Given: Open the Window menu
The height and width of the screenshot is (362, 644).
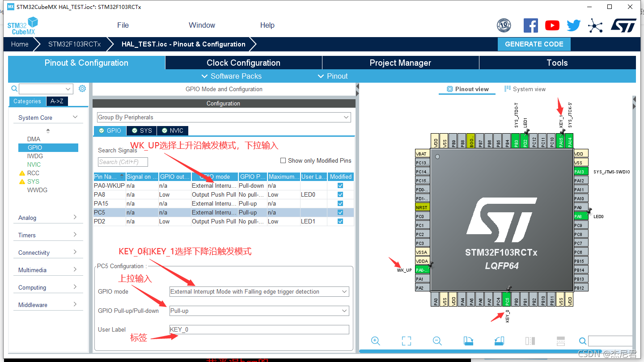Looking at the screenshot, I should tap(202, 25).
